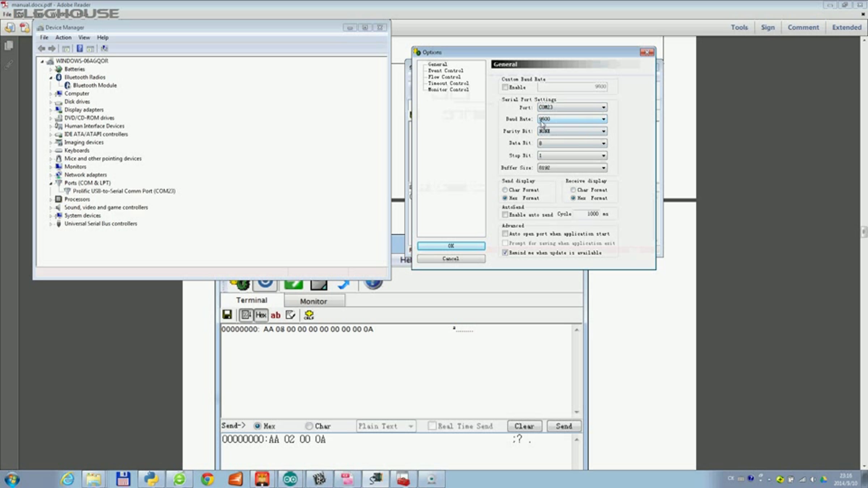Viewport: 868px width, 488px height.
Task: Open the Python icon on the taskbar
Action: pyautogui.click(x=151, y=479)
